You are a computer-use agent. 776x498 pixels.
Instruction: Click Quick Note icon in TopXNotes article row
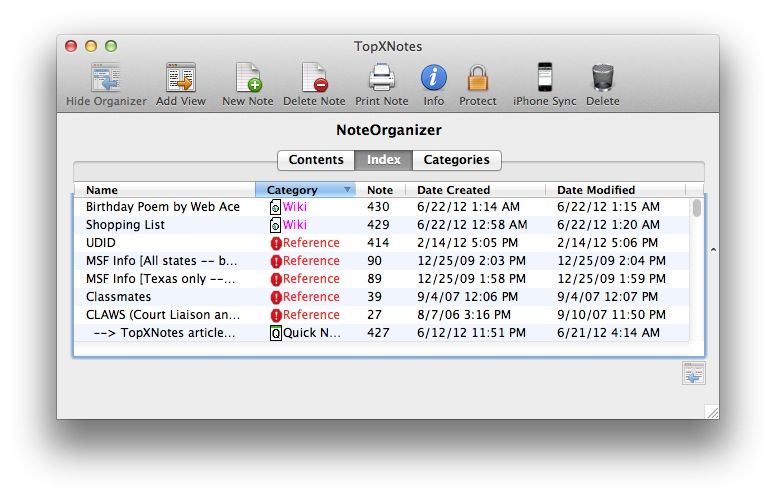point(276,333)
